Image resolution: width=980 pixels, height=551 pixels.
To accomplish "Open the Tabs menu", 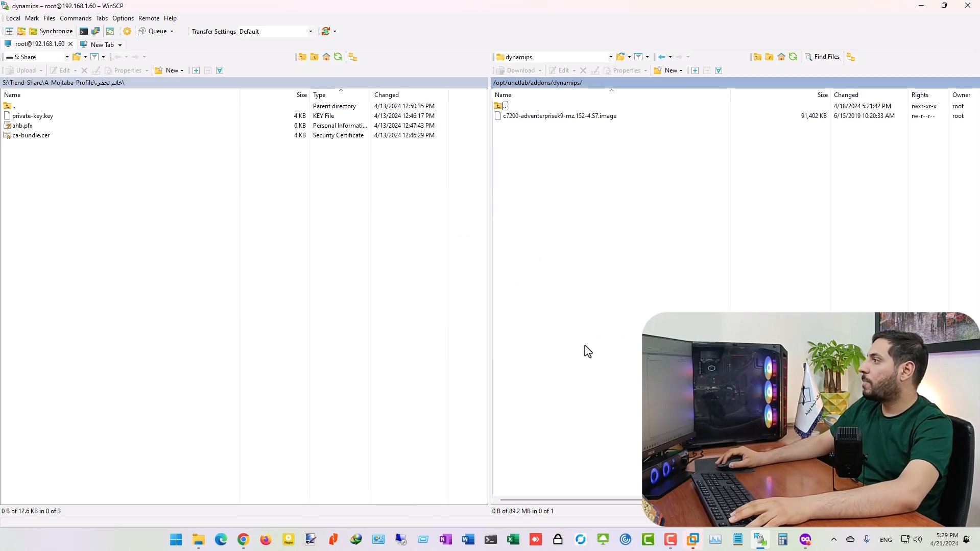I will point(102,18).
